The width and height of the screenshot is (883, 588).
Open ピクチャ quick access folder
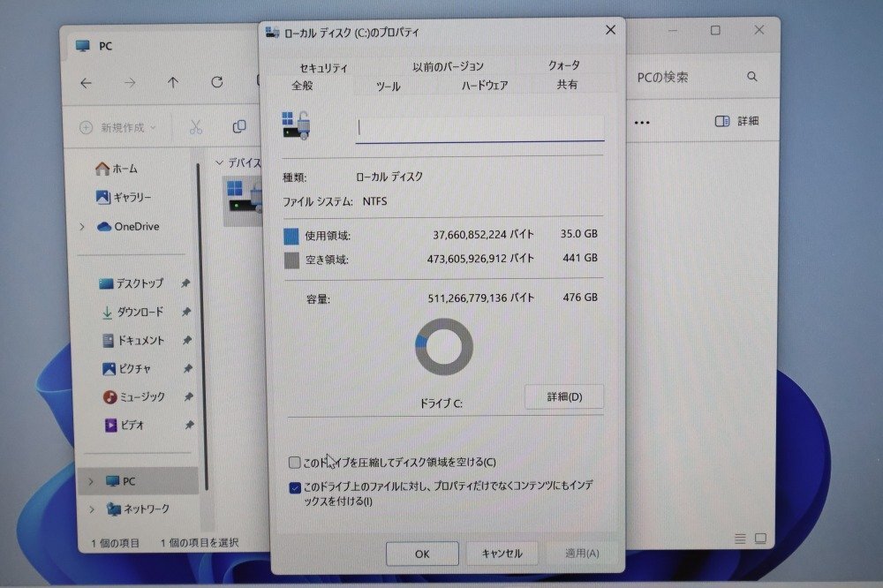click(126, 369)
